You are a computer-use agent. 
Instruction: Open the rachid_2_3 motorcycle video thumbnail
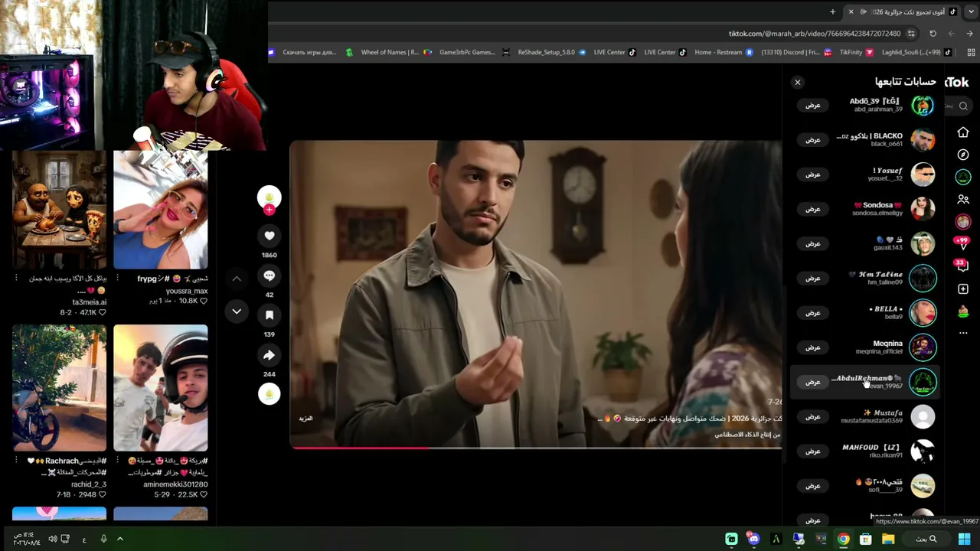coord(59,388)
